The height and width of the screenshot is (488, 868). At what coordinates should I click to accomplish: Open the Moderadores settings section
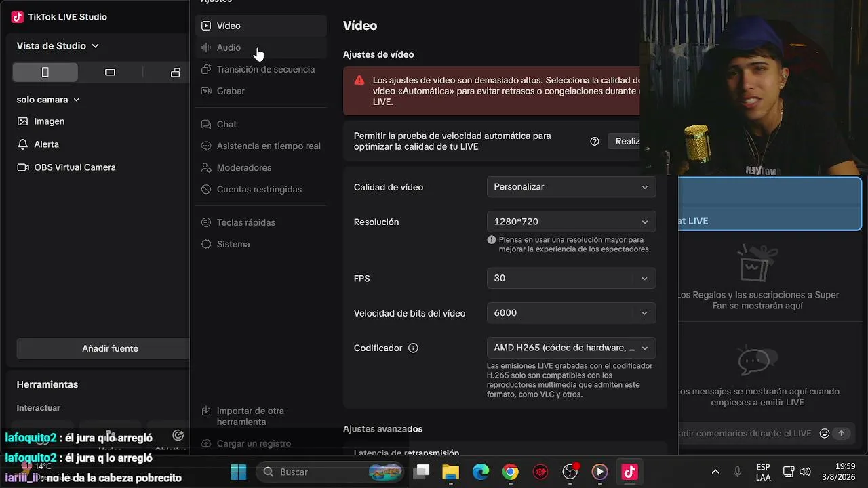coord(261,167)
